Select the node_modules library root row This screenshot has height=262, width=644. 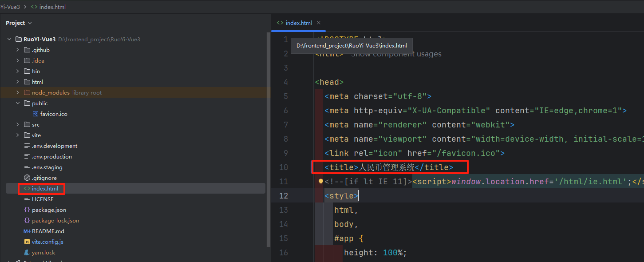pos(135,93)
